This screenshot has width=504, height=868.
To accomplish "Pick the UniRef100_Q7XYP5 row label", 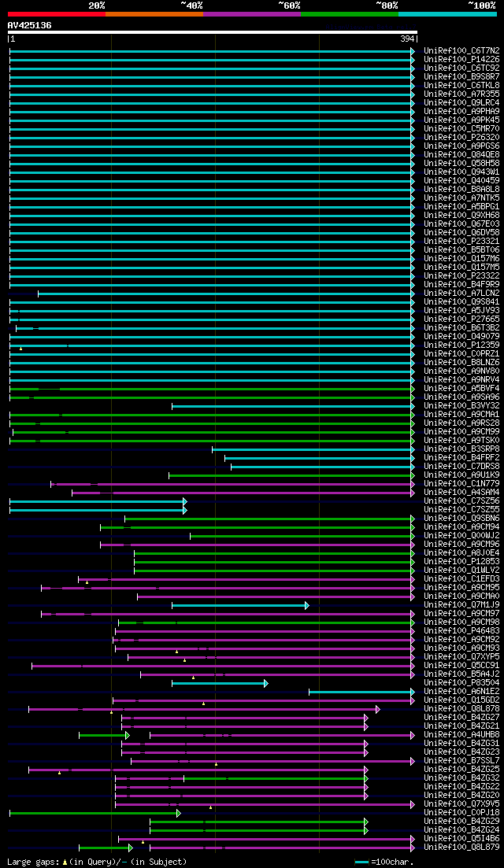I will pos(461,657).
